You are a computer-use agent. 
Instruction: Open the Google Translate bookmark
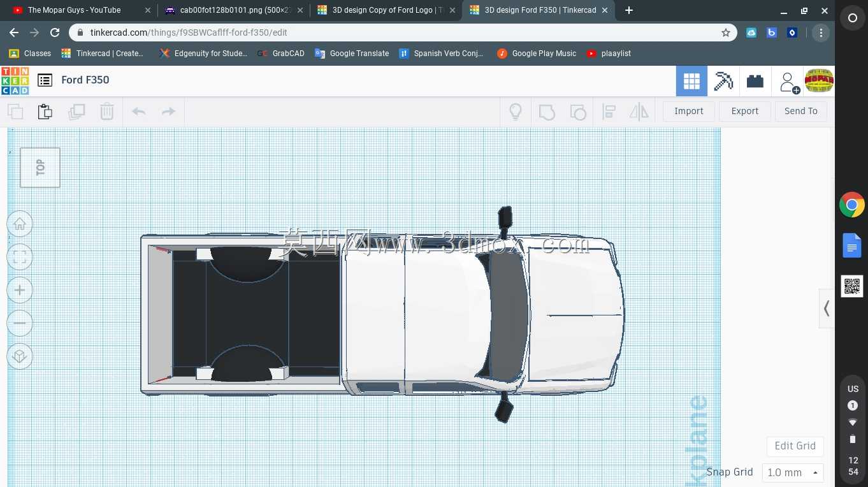(x=352, y=54)
